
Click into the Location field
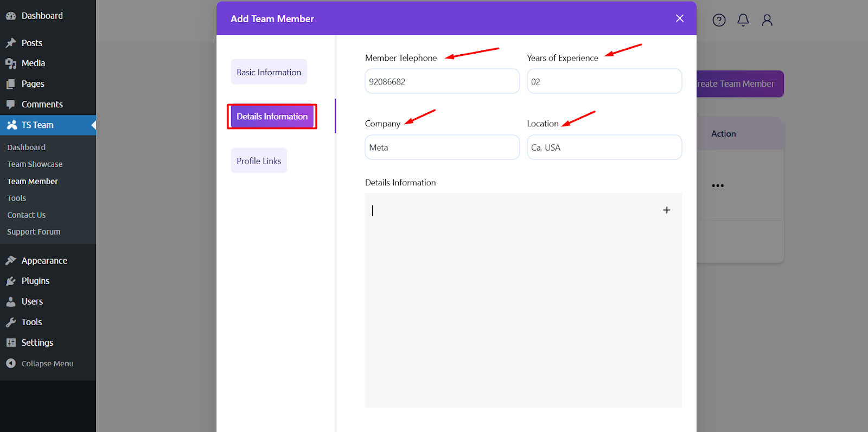(x=604, y=147)
